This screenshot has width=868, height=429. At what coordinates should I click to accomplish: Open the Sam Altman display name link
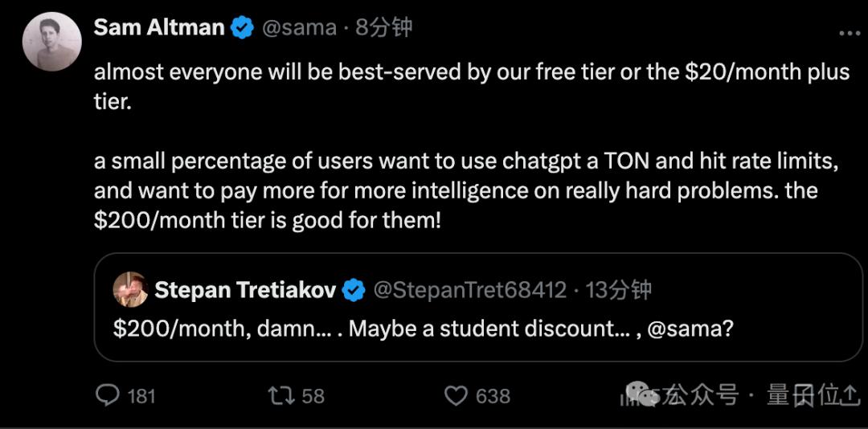coord(158,27)
